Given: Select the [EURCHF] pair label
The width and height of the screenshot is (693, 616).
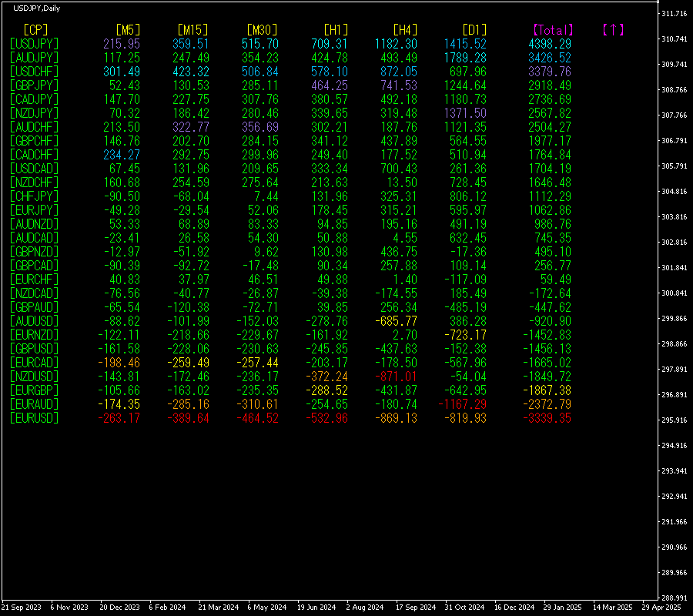Looking at the screenshot, I should 34,280.
